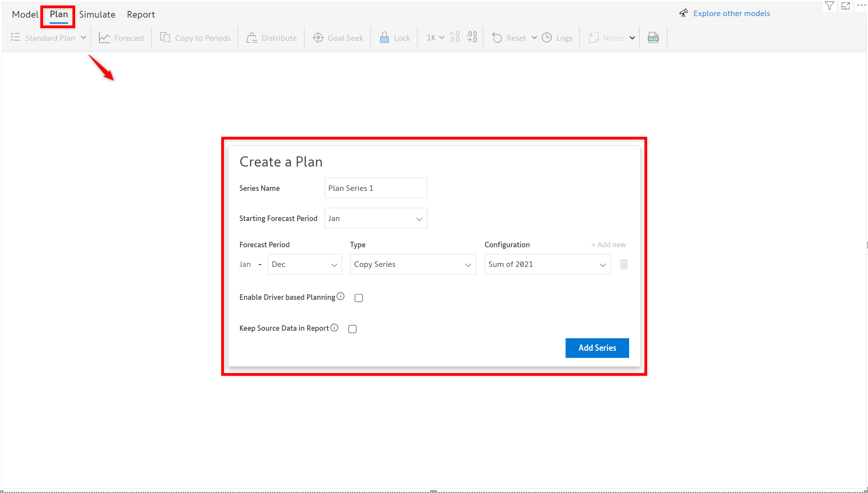Click the Lock padlock icon

coord(384,38)
